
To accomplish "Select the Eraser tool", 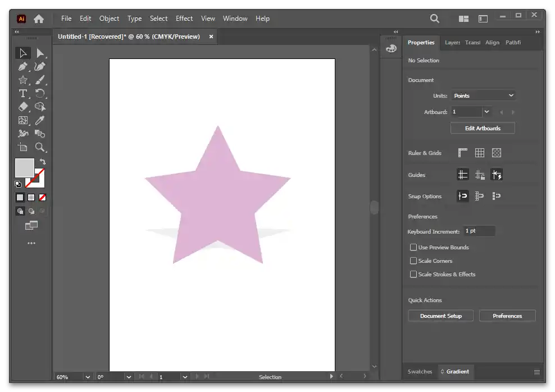I will (x=23, y=107).
